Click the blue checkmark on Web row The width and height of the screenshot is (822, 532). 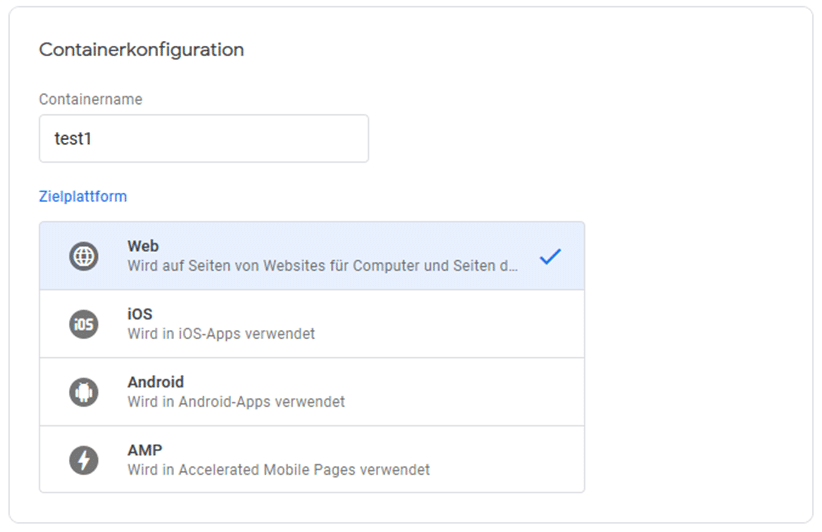(x=550, y=256)
